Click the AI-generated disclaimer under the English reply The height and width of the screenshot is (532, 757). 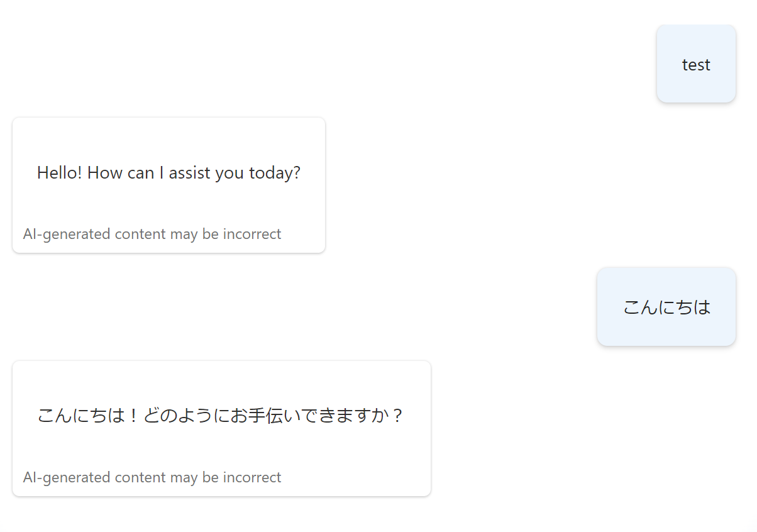(x=152, y=235)
